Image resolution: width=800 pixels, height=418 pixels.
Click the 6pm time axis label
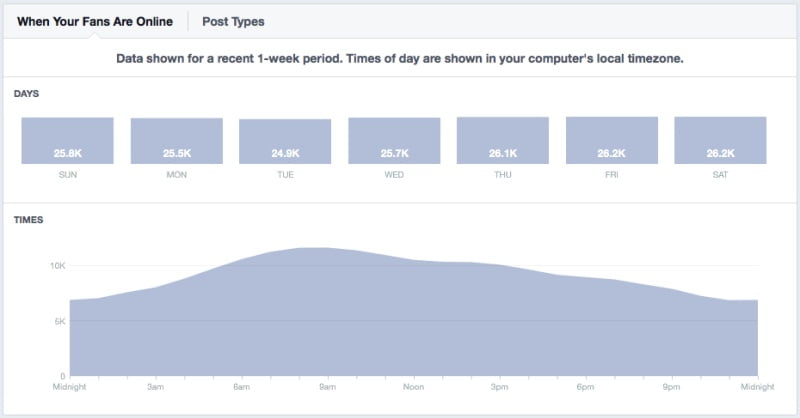pyautogui.click(x=586, y=386)
